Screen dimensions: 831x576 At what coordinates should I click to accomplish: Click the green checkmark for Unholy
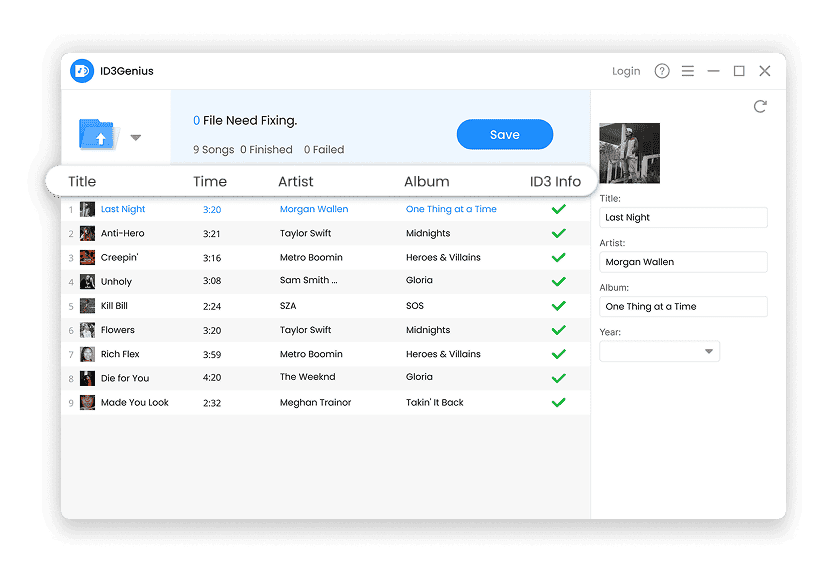(x=559, y=281)
